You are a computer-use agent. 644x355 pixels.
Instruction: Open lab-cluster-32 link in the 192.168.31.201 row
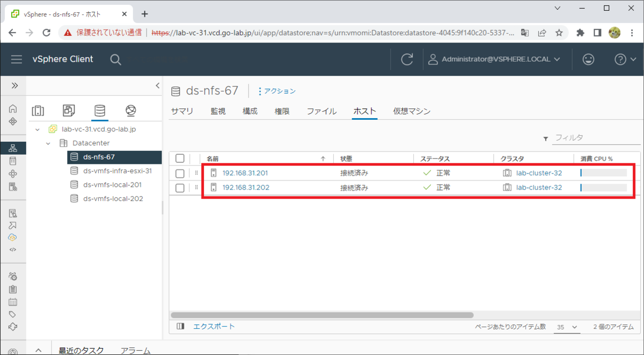coord(539,173)
